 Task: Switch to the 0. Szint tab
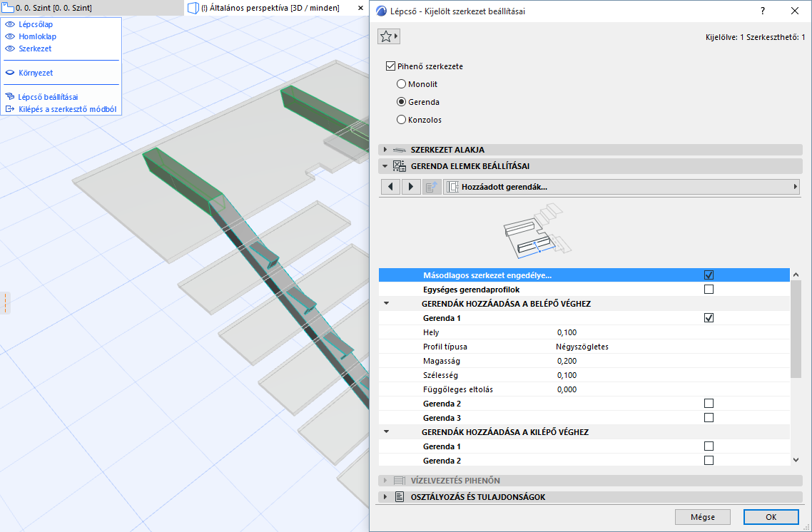coord(54,9)
